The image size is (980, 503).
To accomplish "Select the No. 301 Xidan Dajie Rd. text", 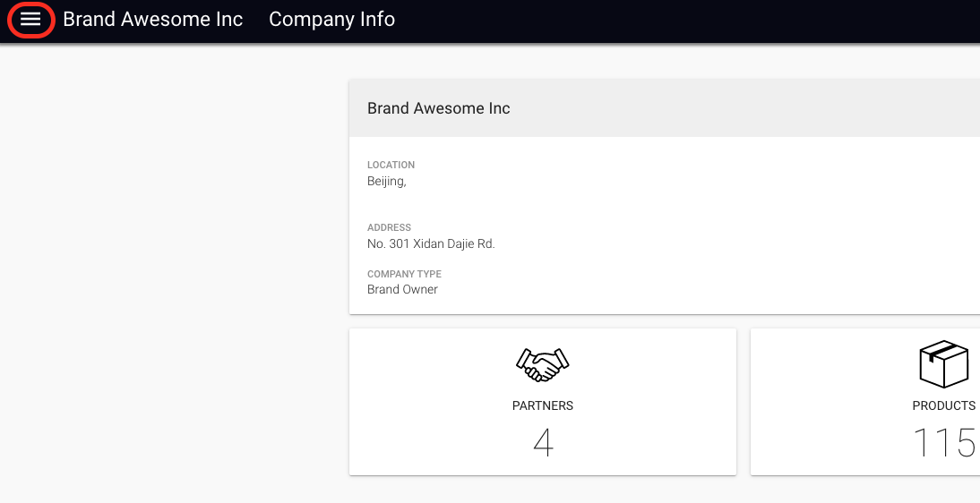I will click(x=431, y=243).
